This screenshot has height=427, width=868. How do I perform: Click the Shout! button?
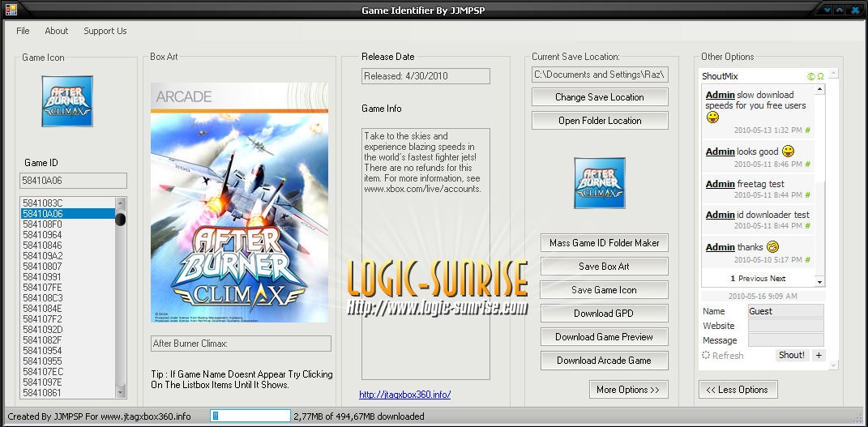pos(792,355)
